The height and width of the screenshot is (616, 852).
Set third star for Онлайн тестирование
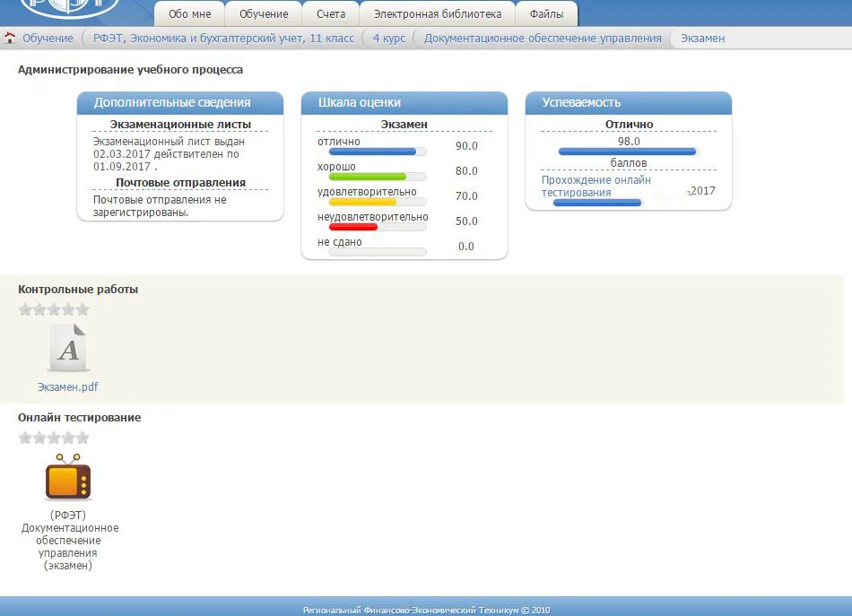(x=54, y=438)
